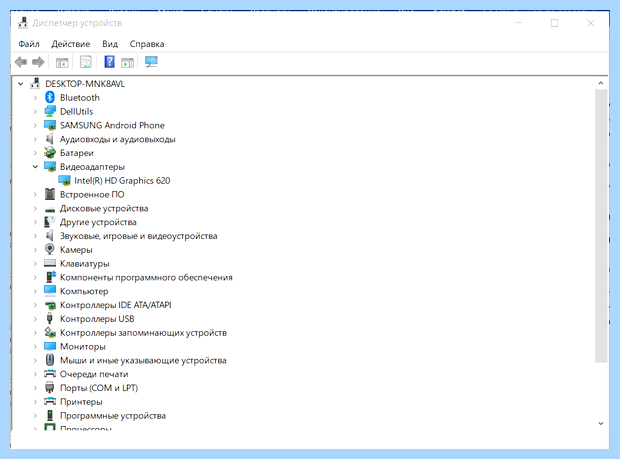Open the Вид menu

(110, 44)
